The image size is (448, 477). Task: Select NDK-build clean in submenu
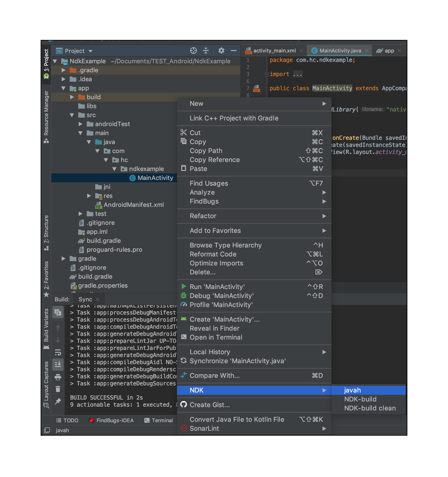pyautogui.click(x=368, y=408)
